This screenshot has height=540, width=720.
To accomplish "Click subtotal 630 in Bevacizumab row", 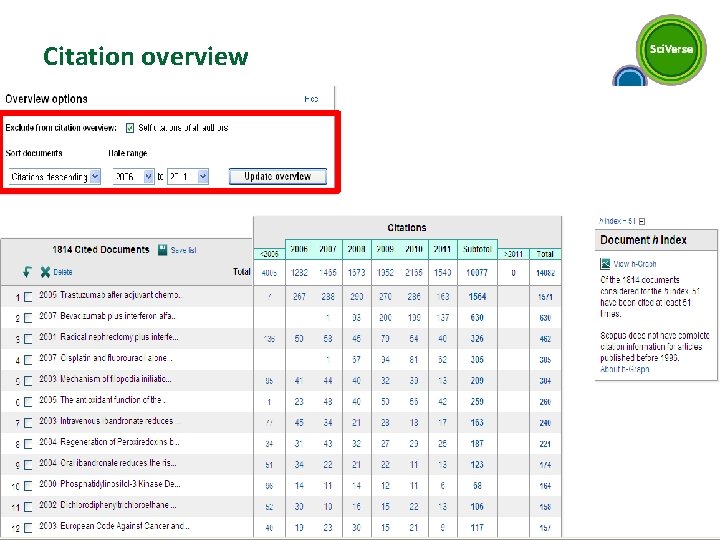I will click(477, 318).
